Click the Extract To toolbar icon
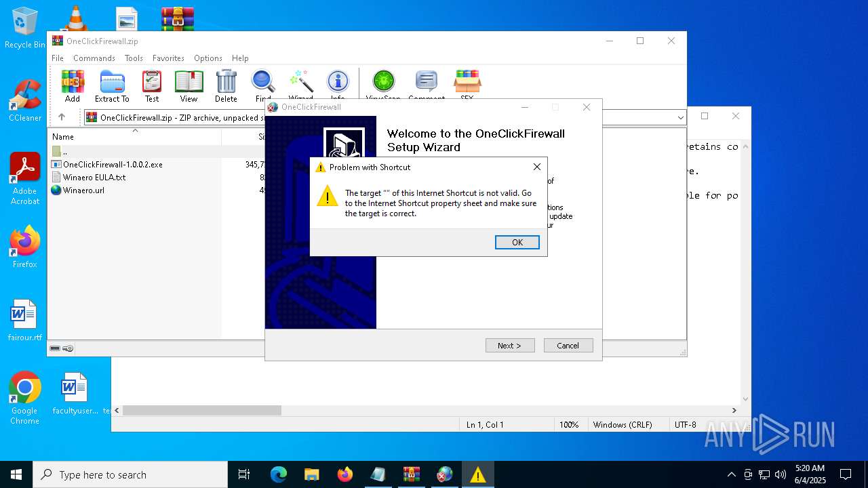This screenshot has height=488, width=868. click(x=112, y=86)
